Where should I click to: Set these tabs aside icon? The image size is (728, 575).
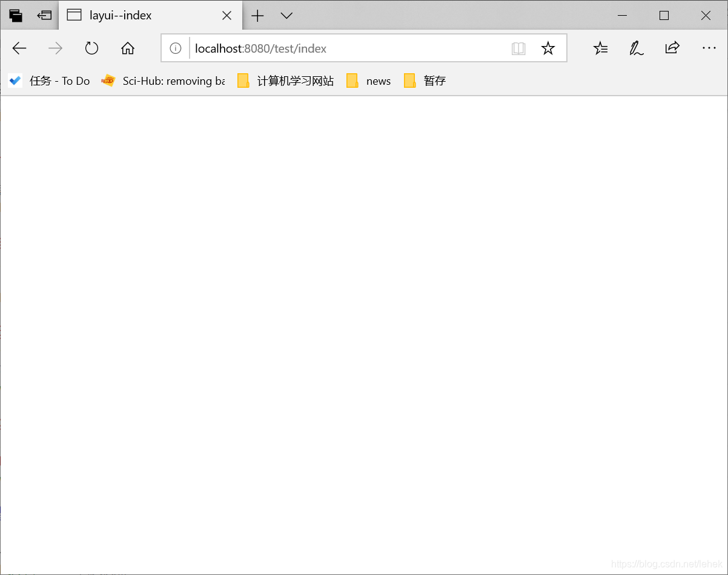tap(44, 16)
